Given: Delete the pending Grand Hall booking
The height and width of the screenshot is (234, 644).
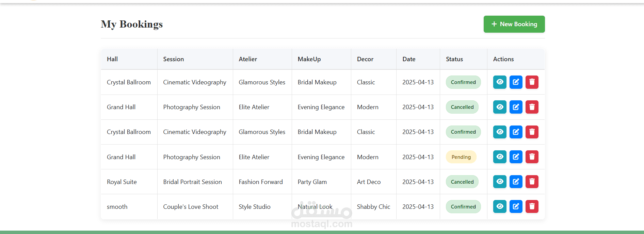Looking at the screenshot, I should pyautogui.click(x=532, y=157).
